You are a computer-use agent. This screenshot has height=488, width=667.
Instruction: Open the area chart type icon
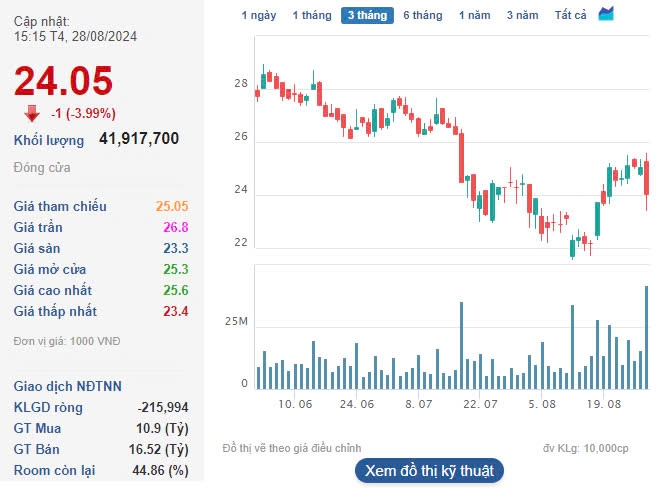point(606,14)
